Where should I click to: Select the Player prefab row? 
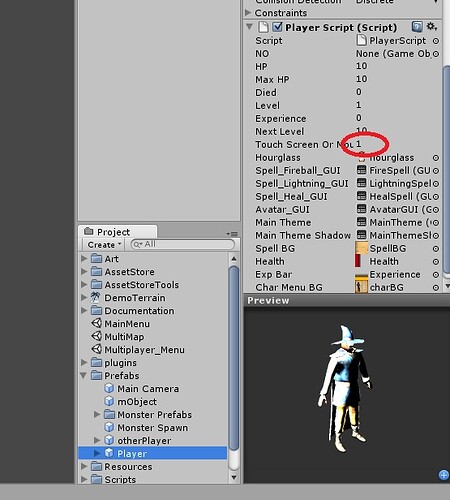click(152, 454)
